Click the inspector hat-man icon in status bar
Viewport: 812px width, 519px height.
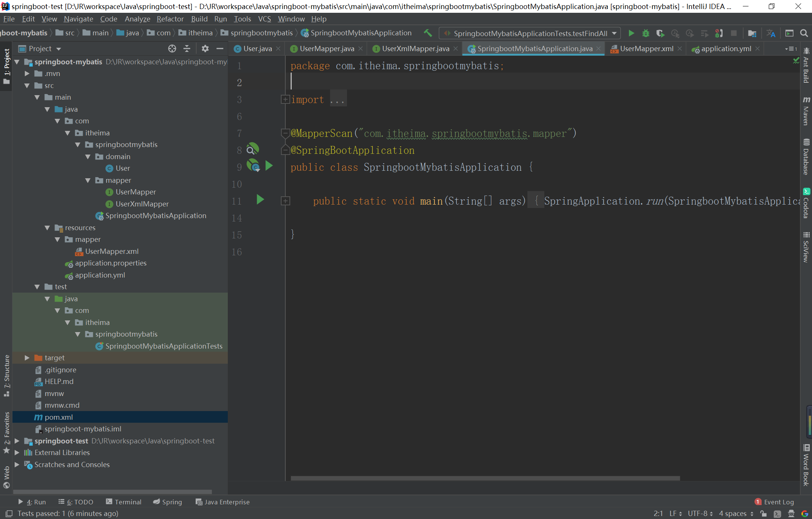point(791,513)
